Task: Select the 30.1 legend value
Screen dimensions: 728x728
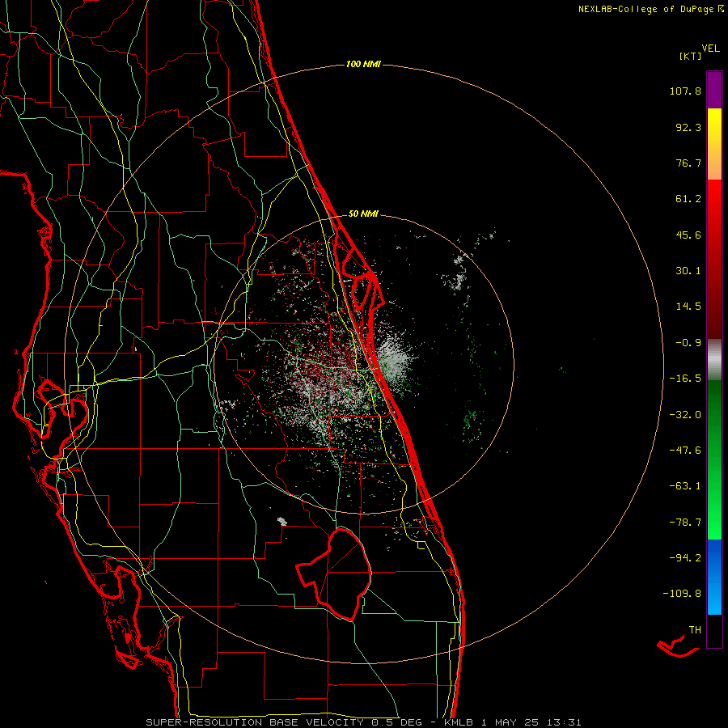Action: pyautogui.click(x=688, y=271)
